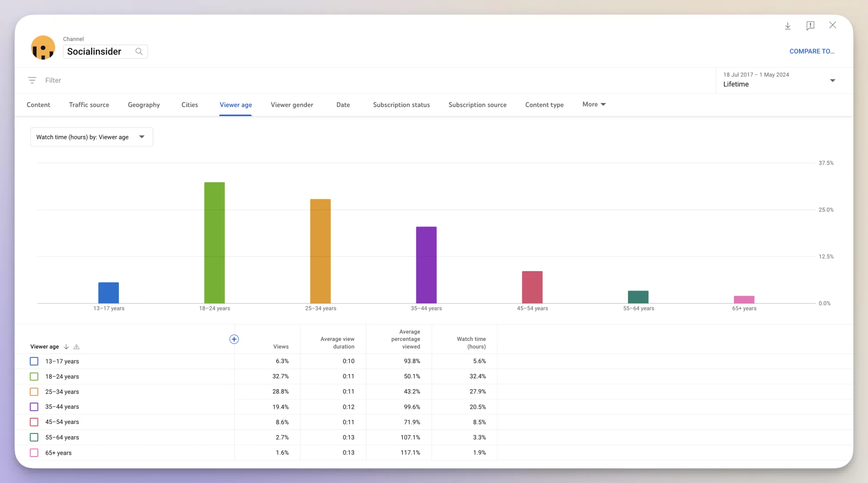Image resolution: width=868 pixels, height=483 pixels.
Task: Click the close icon top right
Action: click(x=833, y=26)
